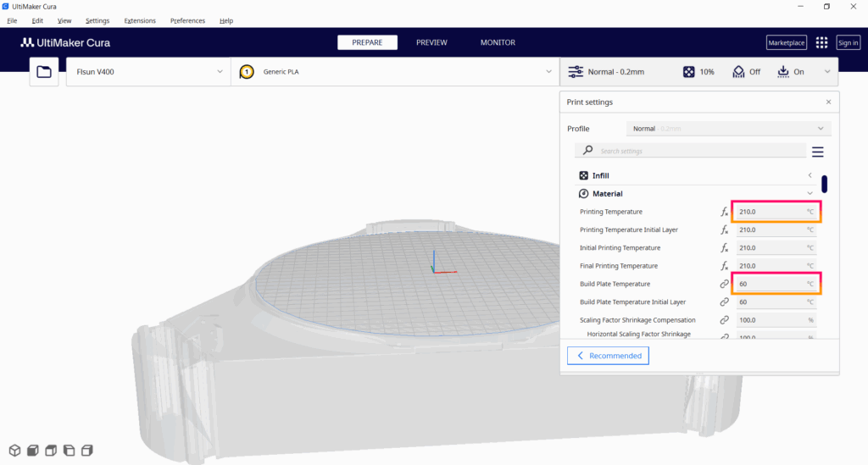Open the Marketplace

pos(787,42)
